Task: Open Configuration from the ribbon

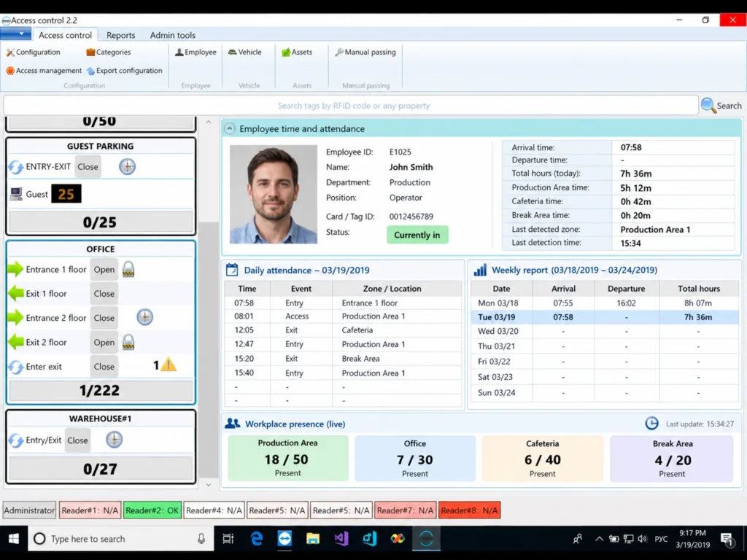Action: click(x=34, y=52)
